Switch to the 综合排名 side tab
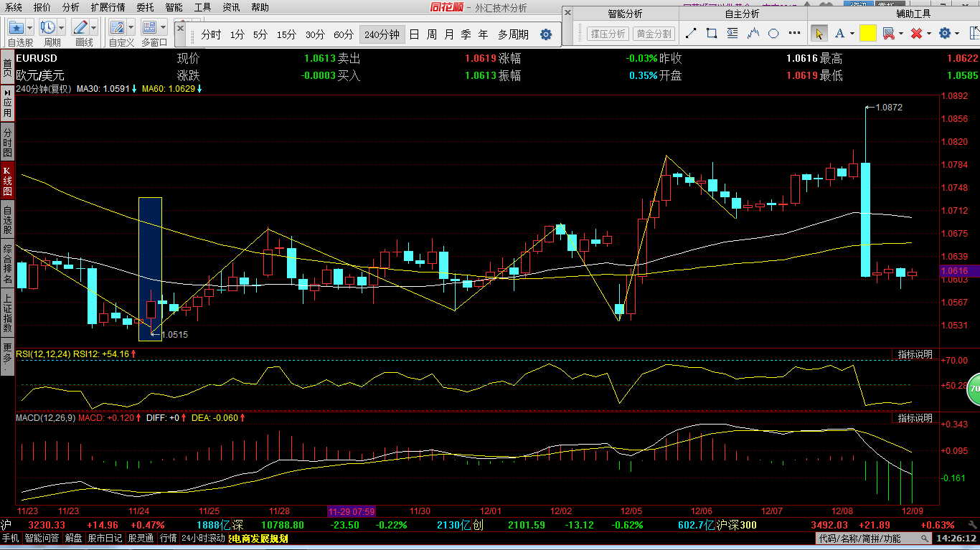Viewport: 980px width, 550px height. tap(7, 263)
